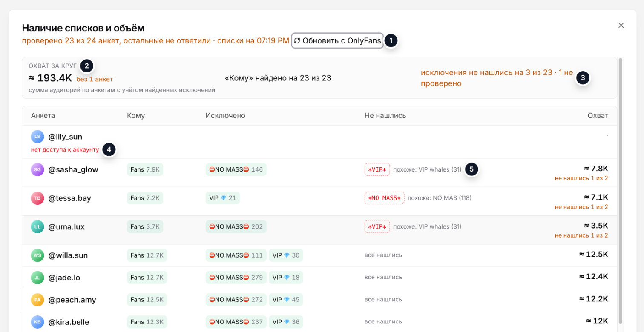Click the TB avatar of @tessa.bay
The image size is (644, 332).
37,198
